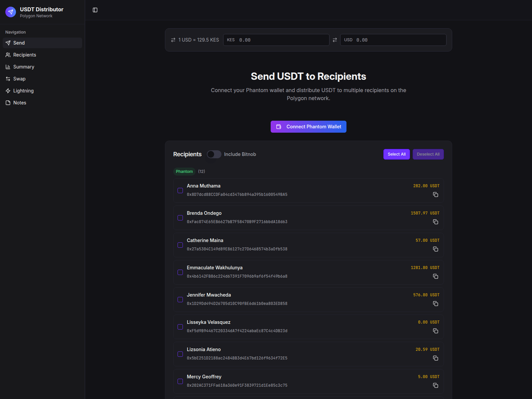Click the Select All button
This screenshot has height=399, width=532.
pyautogui.click(x=397, y=154)
